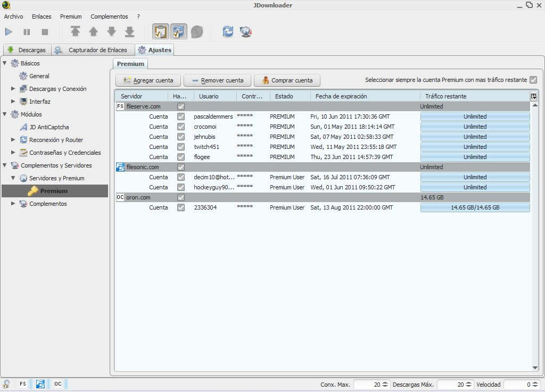Screen dimensions: 545x392
Task: Stop all downloads with the stop icon
Action: point(45,32)
